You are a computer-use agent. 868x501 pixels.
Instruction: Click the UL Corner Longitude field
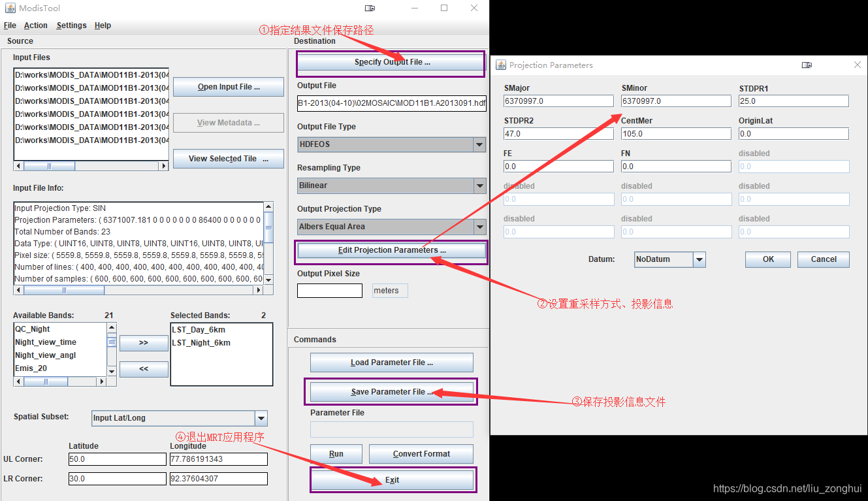[x=219, y=459]
